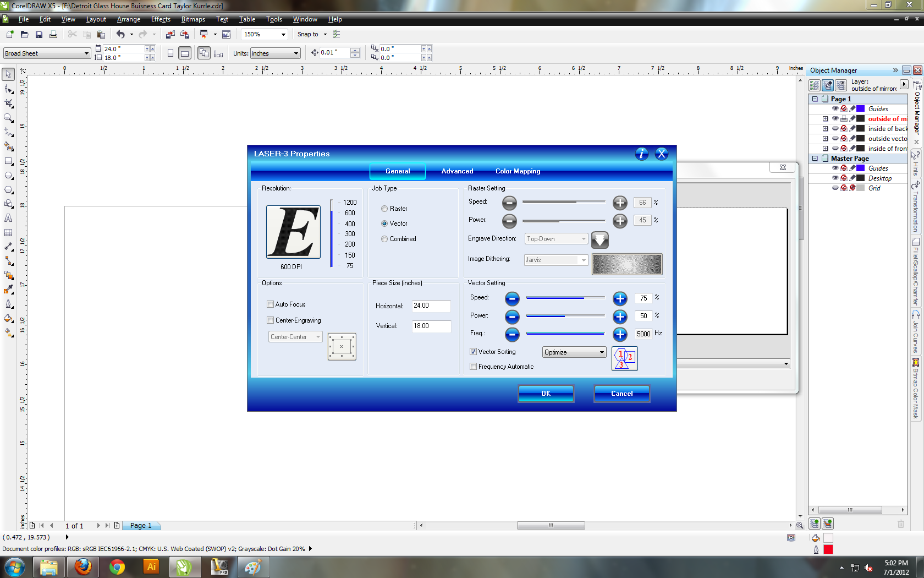
Task: Click the Page 1 tab at bottom
Action: 141,526
